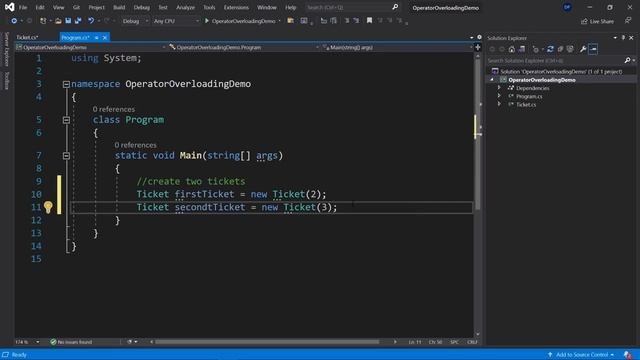Close the Program.cs tab

(105, 38)
